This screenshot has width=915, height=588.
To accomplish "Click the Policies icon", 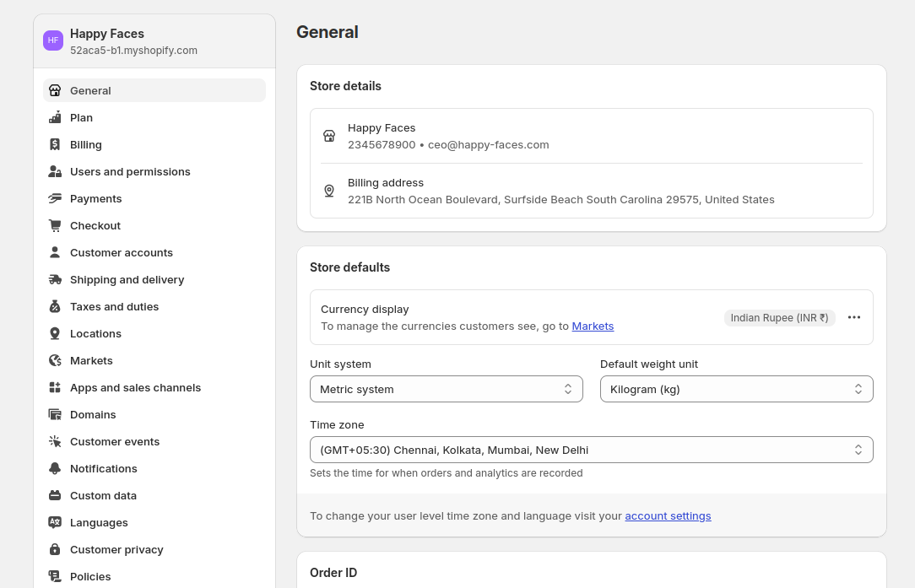I will click(x=55, y=576).
